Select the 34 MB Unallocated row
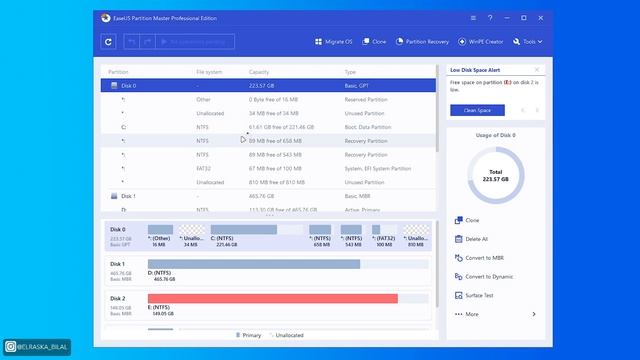This screenshot has width=640, height=360. point(268,113)
